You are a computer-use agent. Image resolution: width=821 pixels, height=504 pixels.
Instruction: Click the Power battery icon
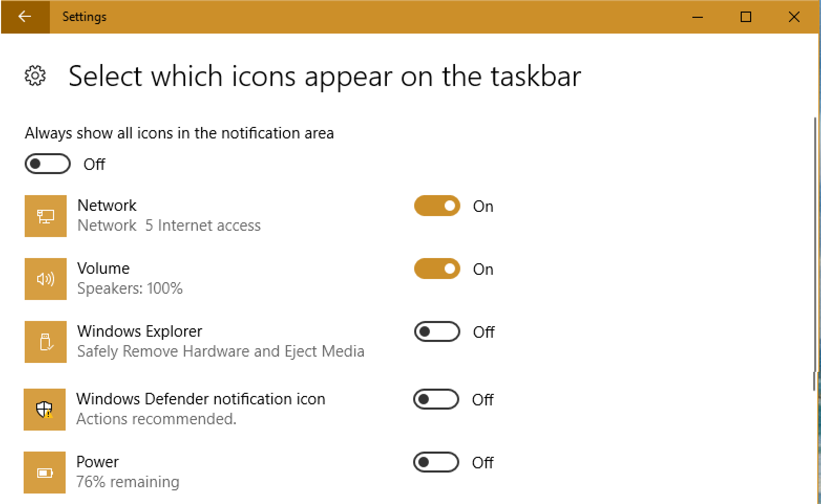pyautogui.click(x=45, y=473)
